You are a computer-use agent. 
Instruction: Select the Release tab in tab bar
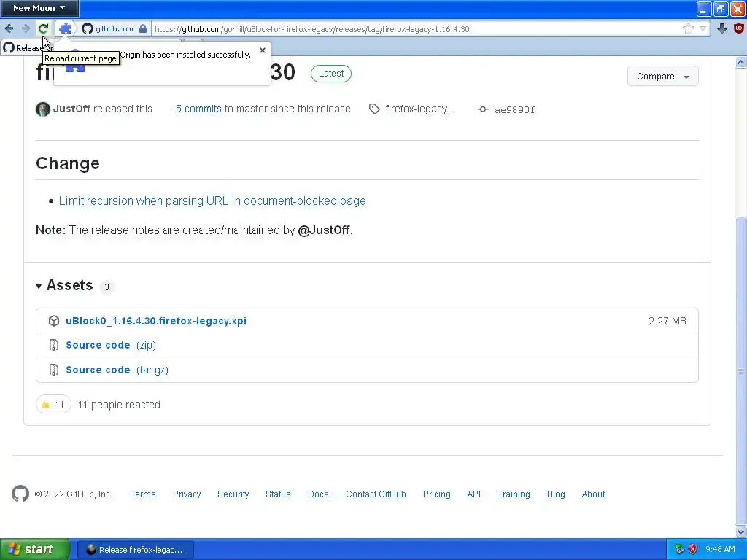27,47
